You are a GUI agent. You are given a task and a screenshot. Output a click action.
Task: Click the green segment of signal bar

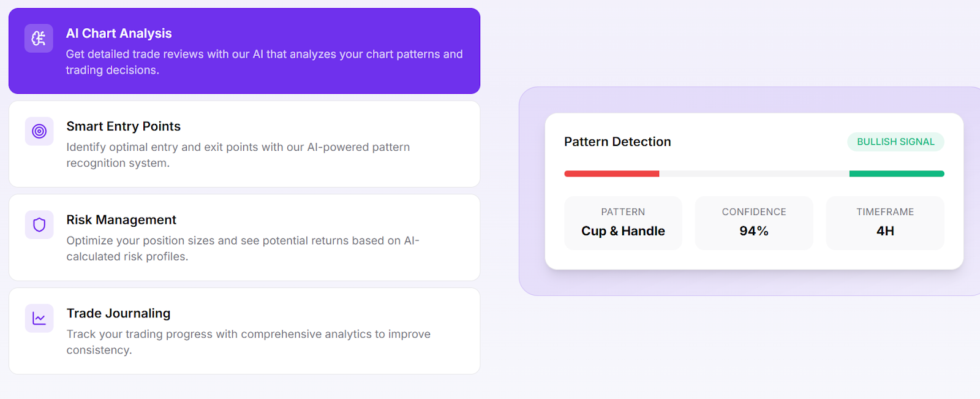[896, 174]
